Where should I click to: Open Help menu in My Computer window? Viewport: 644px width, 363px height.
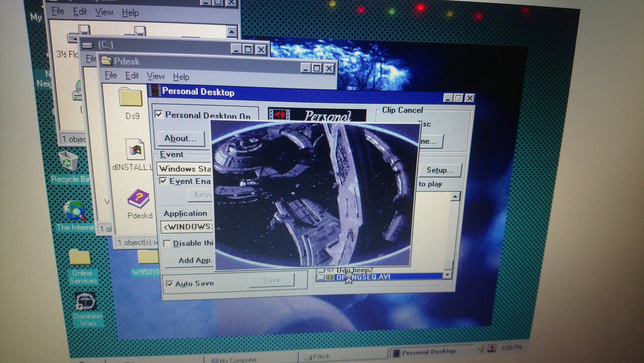click(130, 12)
